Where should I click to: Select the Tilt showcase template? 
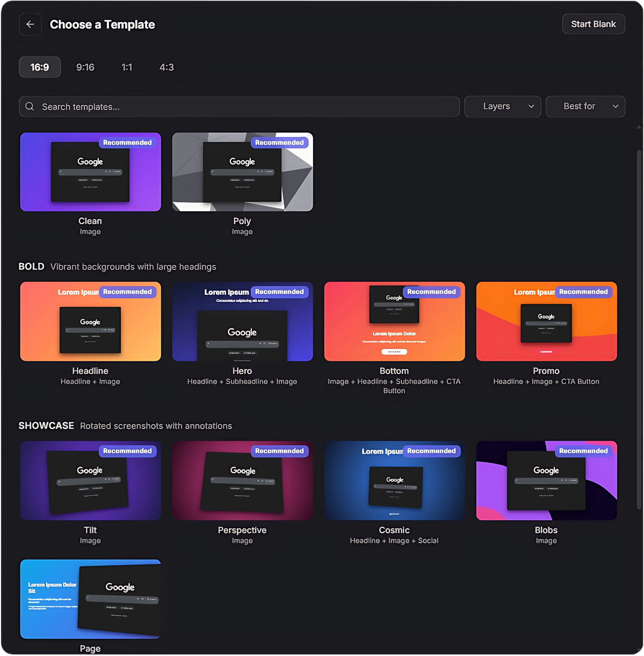click(90, 481)
